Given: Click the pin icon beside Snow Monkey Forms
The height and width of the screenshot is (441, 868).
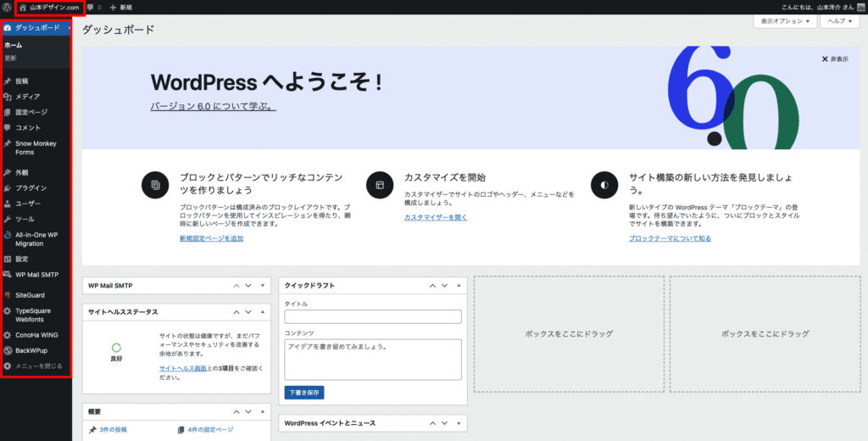Looking at the screenshot, I should [x=7, y=143].
